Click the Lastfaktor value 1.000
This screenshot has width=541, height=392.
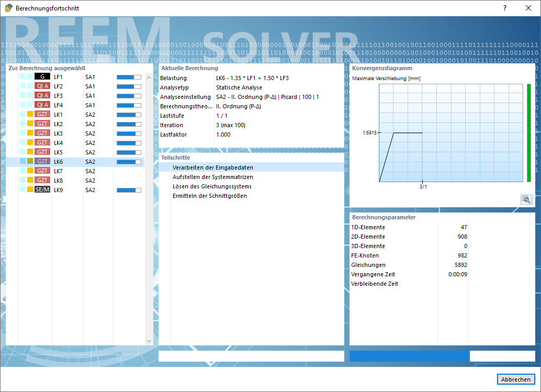(223, 135)
